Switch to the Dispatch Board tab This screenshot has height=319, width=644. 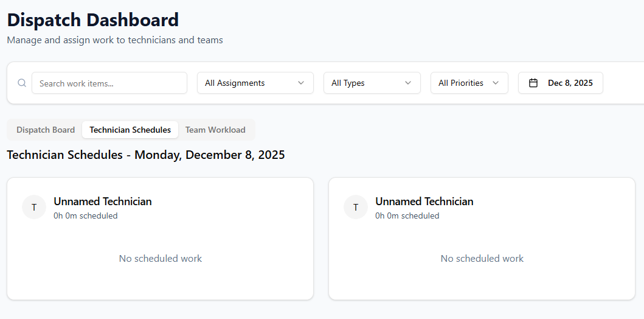coord(46,130)
